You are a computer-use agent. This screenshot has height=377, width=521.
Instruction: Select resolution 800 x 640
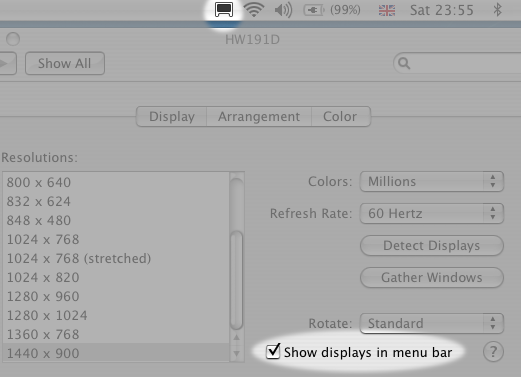[x=116, y=182]
